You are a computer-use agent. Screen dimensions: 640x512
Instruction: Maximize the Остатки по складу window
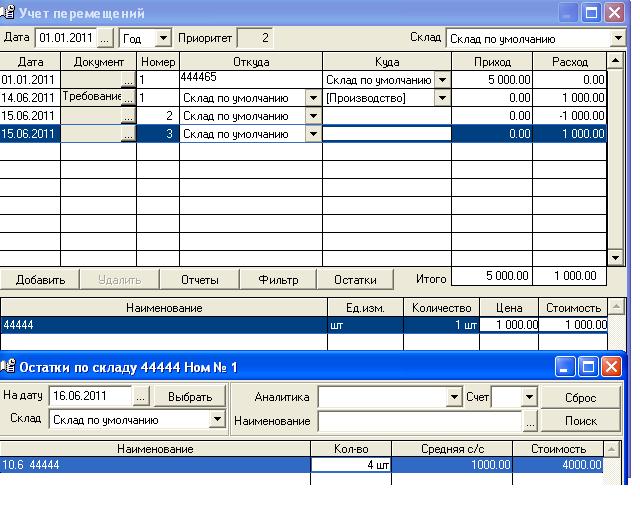[587, 367]
